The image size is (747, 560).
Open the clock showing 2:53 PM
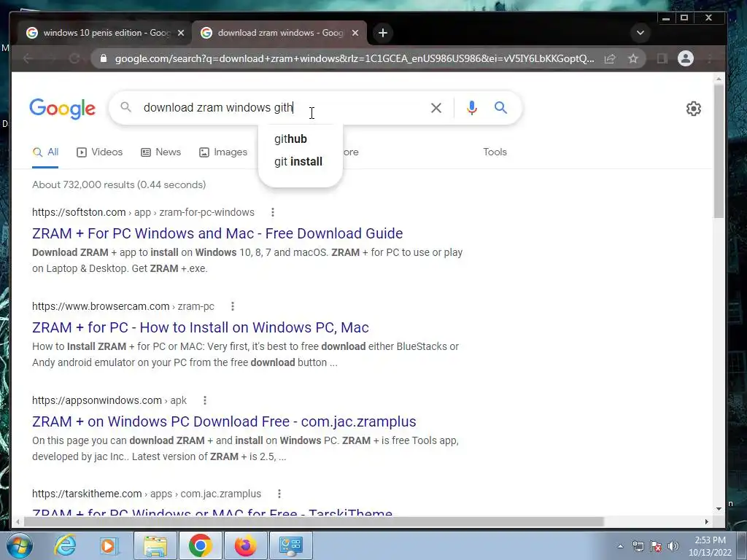point(710,546)
